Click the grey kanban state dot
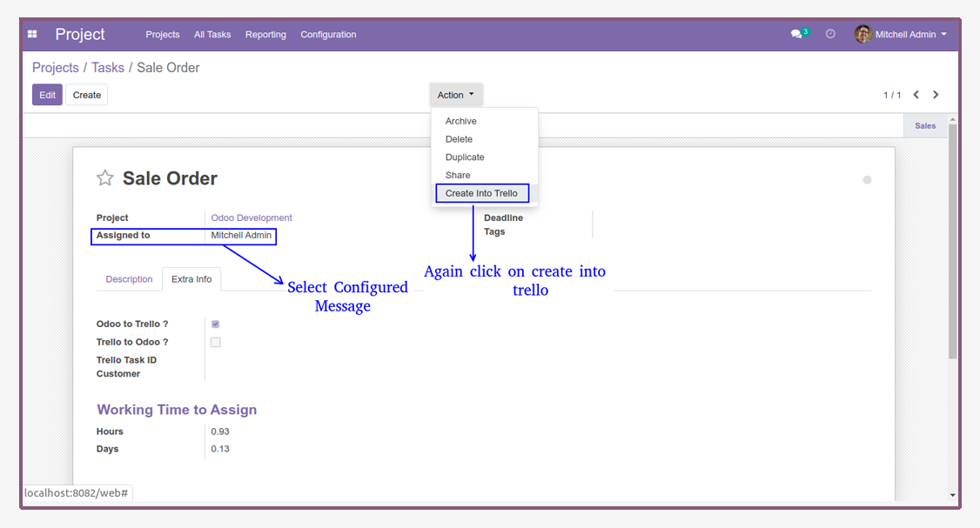980x528 pixels. (867, 180)
